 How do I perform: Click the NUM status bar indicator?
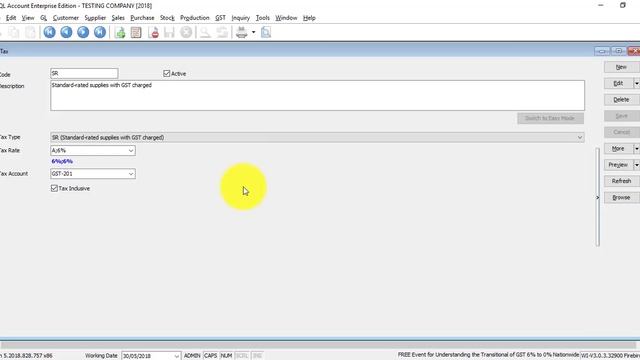(227, 356)
